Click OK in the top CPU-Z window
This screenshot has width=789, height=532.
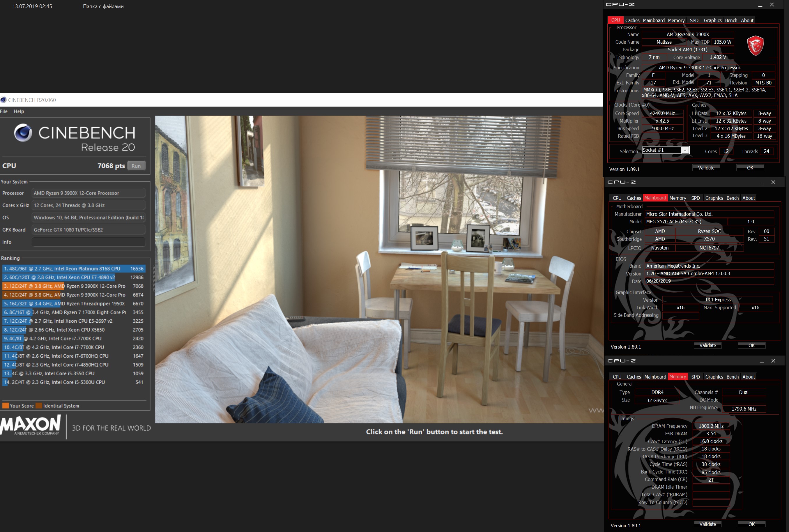[750, 168]
